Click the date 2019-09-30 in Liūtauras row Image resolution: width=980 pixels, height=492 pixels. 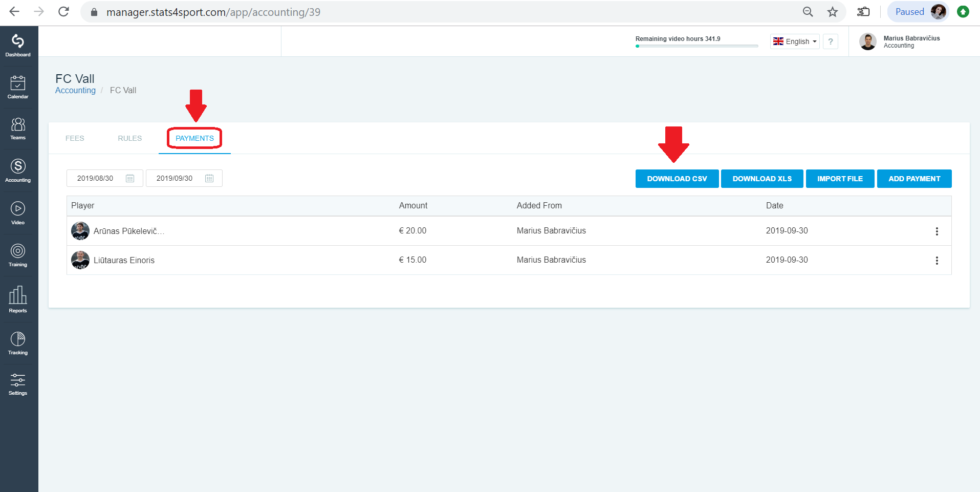coord(787,260)
